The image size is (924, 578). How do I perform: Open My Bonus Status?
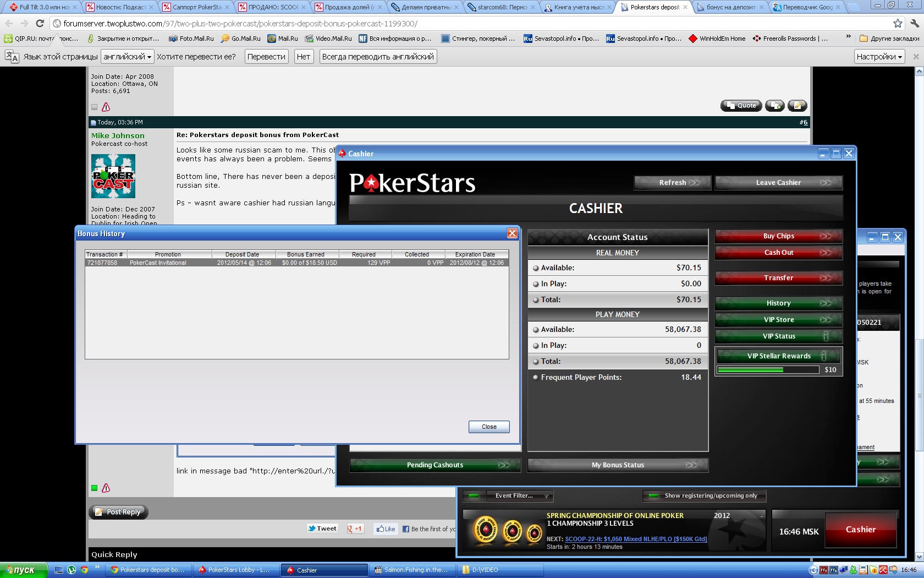pos(618,465)
